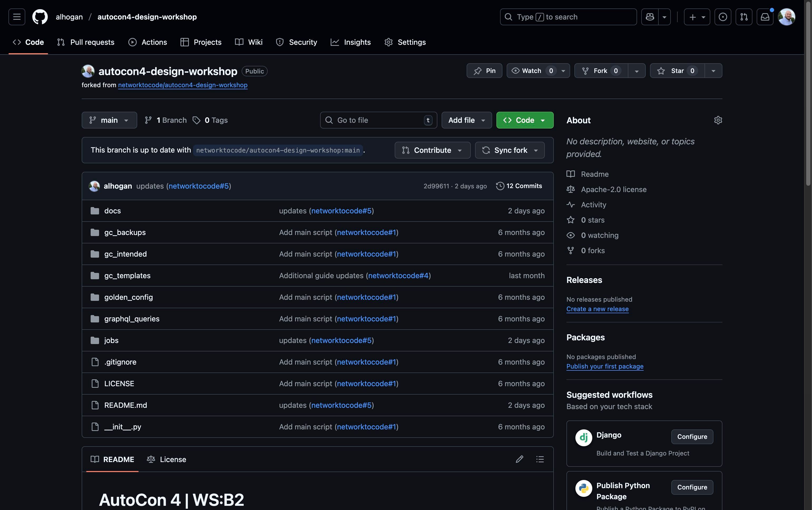Edit README with the pencil icon

point(519,459)
